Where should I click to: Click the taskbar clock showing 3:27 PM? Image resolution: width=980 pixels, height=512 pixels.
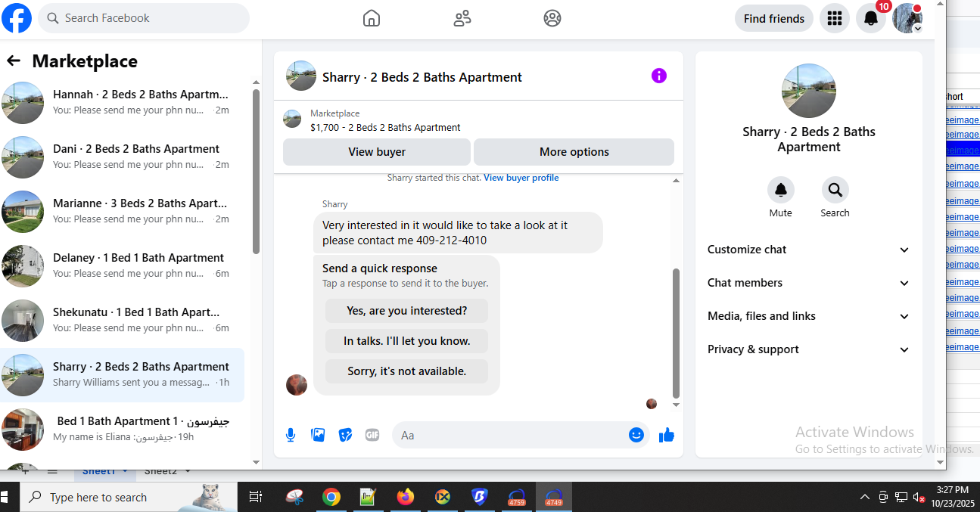pos(952,497)
